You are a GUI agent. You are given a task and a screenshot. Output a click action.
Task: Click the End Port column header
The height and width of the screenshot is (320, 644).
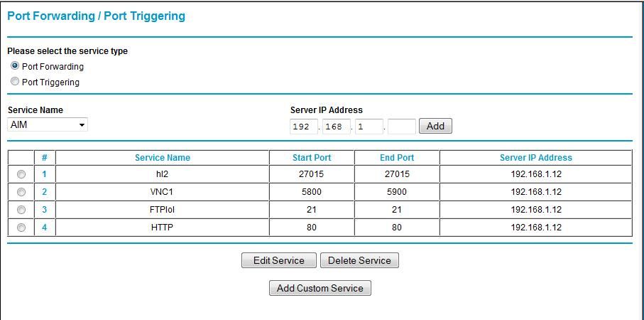tap(397, 158)
